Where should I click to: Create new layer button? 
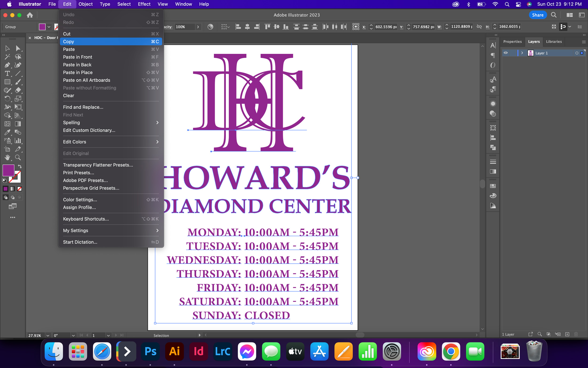[x=567, y=334]
